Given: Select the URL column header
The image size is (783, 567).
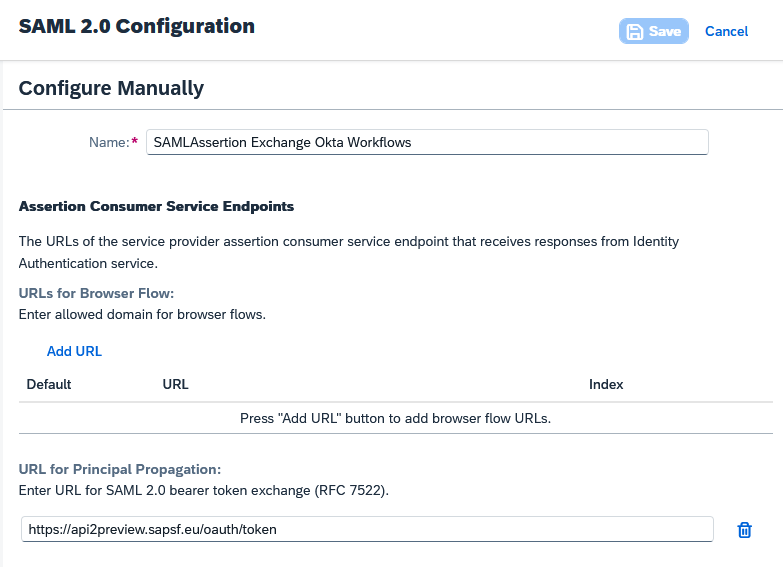Looking at the screenshot, I should 175,384.
